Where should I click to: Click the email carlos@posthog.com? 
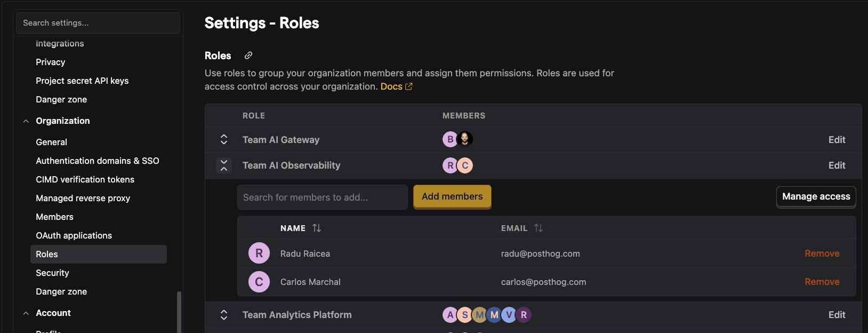(543, 282)
